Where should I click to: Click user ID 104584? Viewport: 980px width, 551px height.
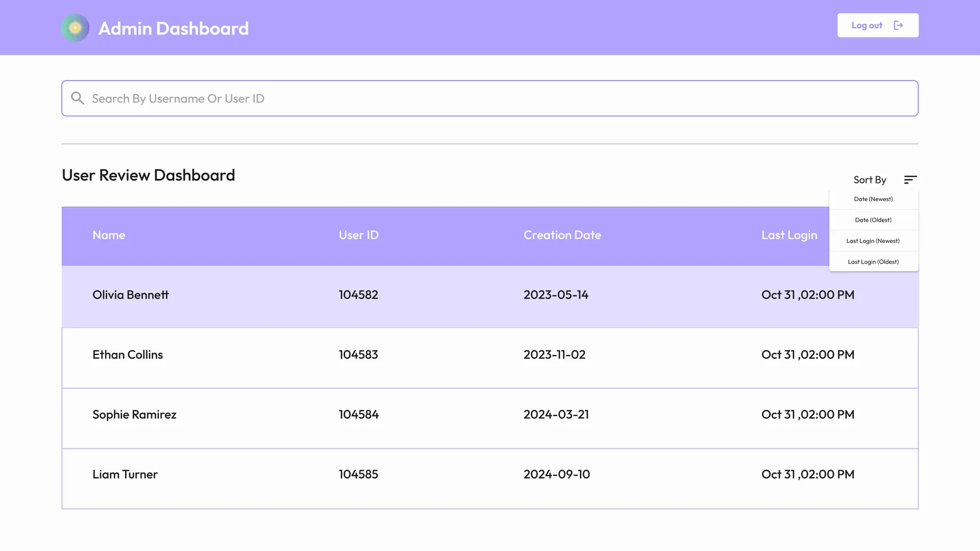[359, 414]
